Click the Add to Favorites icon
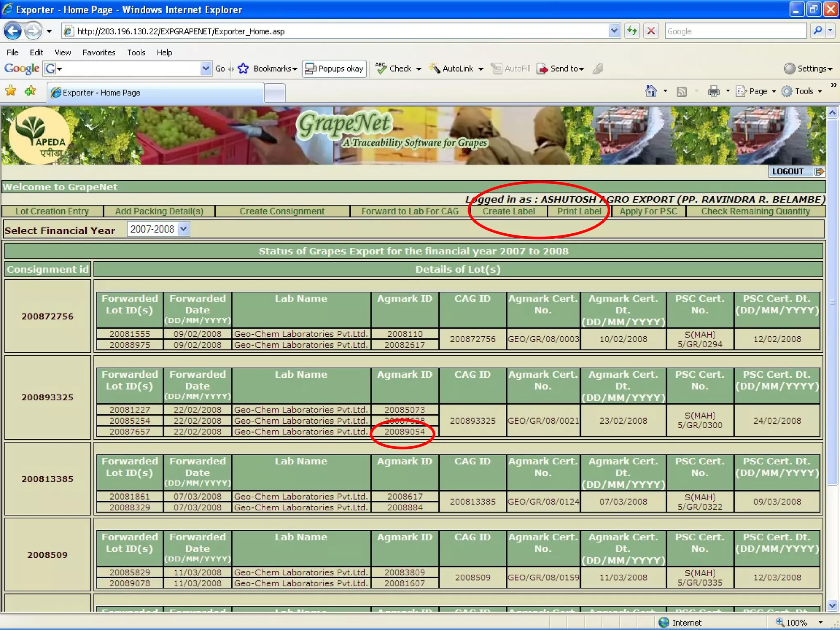 (x=30, y=91)
